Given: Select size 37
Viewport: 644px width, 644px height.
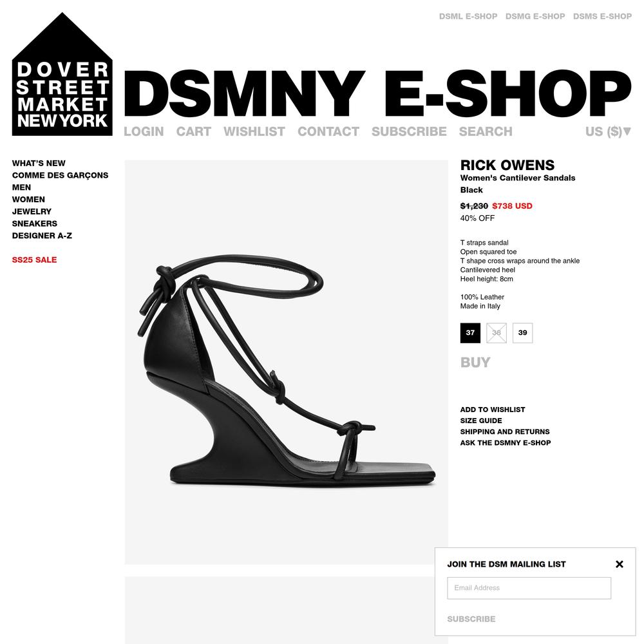Looking at the screenshot, I should [x=470, y=333].
